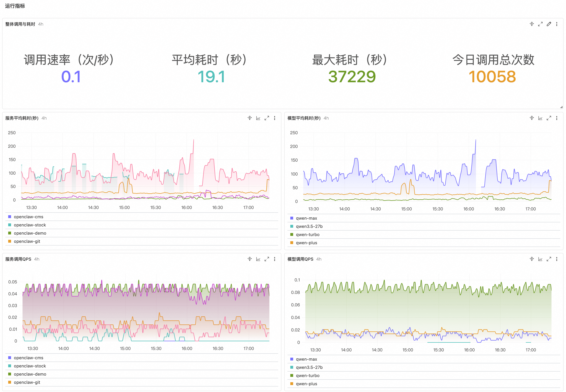This screenshot has width=566, height=392.
Task: Select qwen-max entry in 模型平均耗时 legend
Action: coord(306,218)
